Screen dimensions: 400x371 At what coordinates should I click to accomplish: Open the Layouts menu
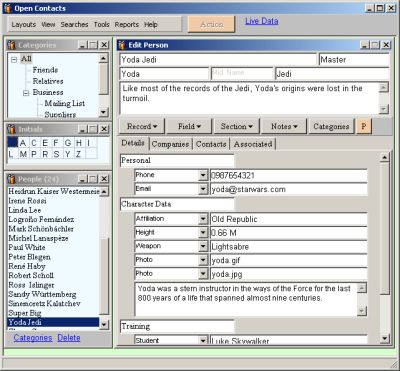click(23, 25)
